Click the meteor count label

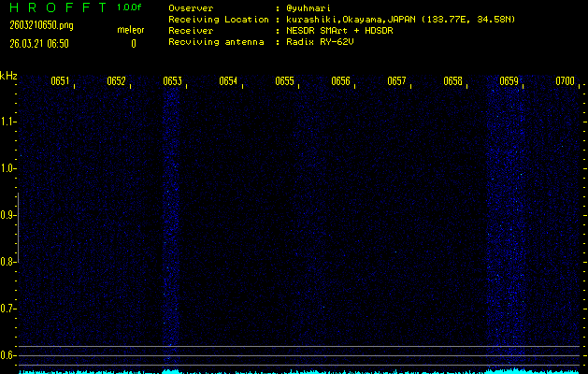pos(130,30)
